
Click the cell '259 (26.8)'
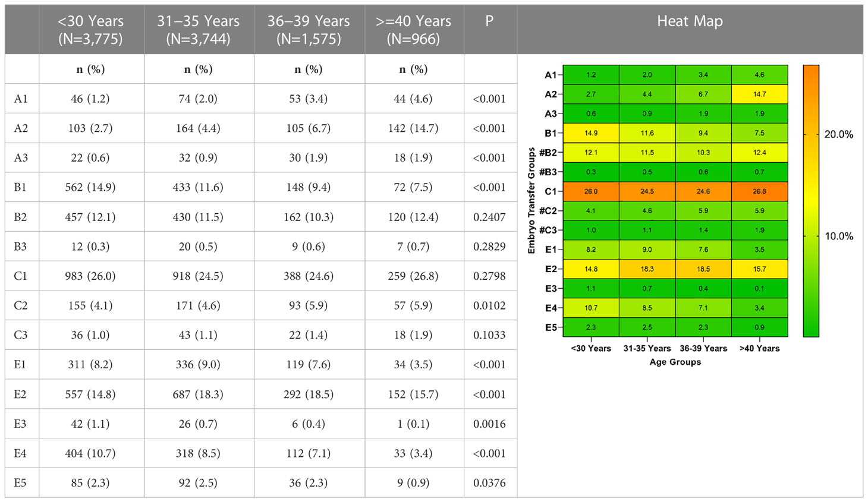point(413,276)
